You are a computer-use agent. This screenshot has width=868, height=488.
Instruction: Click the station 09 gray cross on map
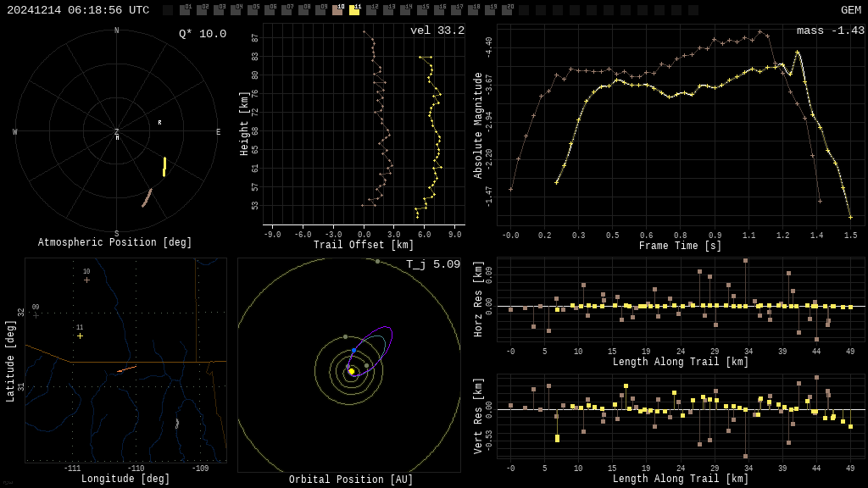pyautogui.click(x=36, y=315)
